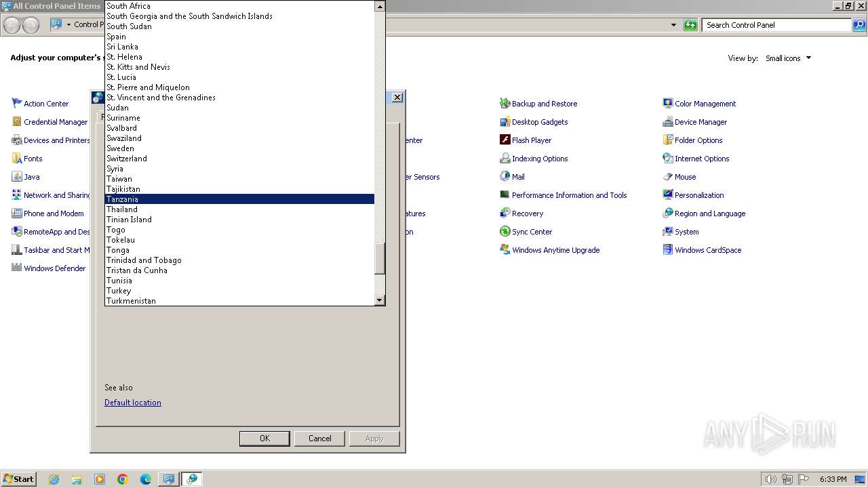Select South Sudan entry

[x=239, y=26]
